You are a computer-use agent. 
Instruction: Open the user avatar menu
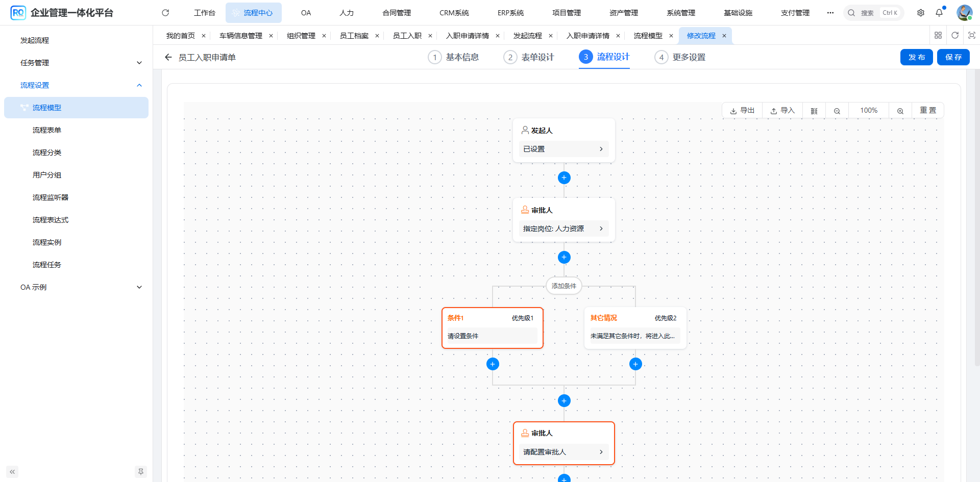(964, 13)
